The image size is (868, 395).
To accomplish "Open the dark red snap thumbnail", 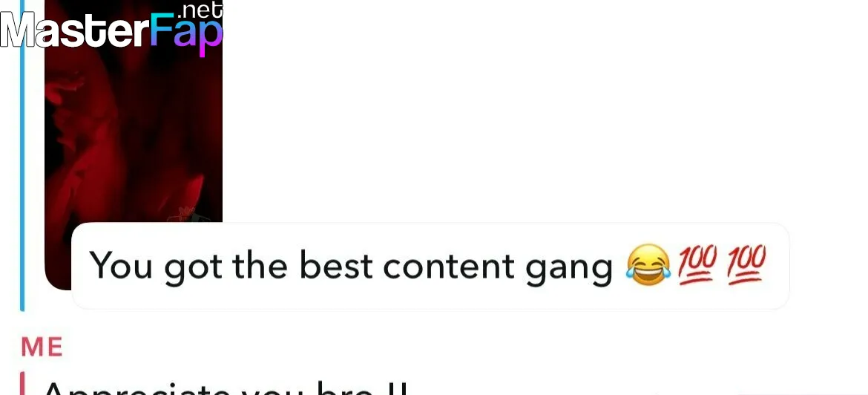I will [x=134, y=145].
